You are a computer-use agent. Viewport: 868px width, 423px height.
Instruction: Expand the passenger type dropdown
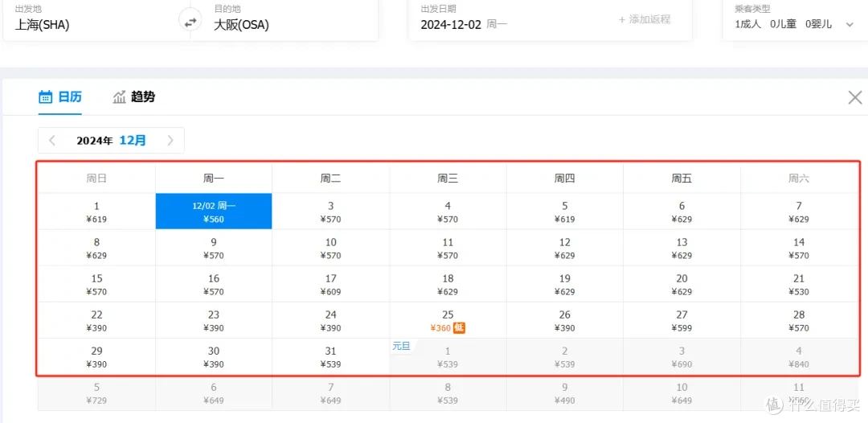[850, 25]
